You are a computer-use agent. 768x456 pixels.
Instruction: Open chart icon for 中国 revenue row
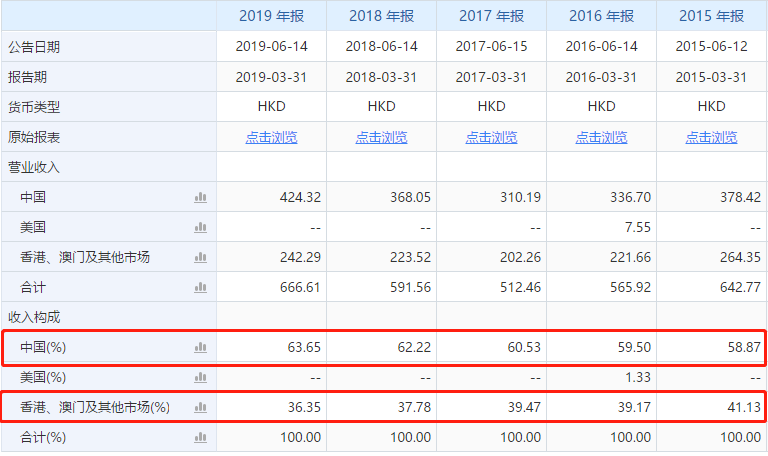click(200, 197)
